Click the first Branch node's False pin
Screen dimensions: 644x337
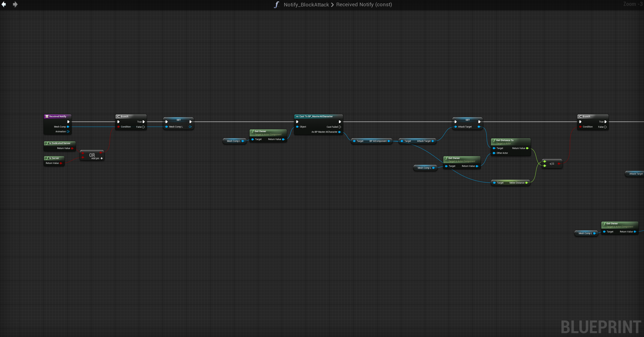click(x=143, y=127)
